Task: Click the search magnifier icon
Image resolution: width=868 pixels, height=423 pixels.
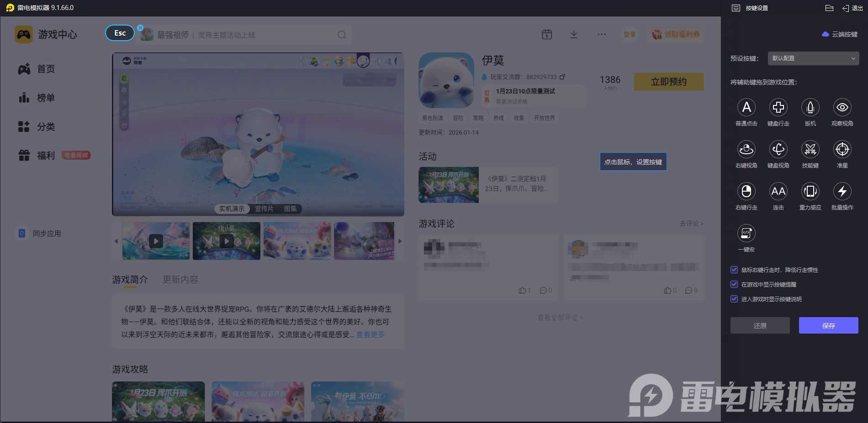Action: click(342, 35)
